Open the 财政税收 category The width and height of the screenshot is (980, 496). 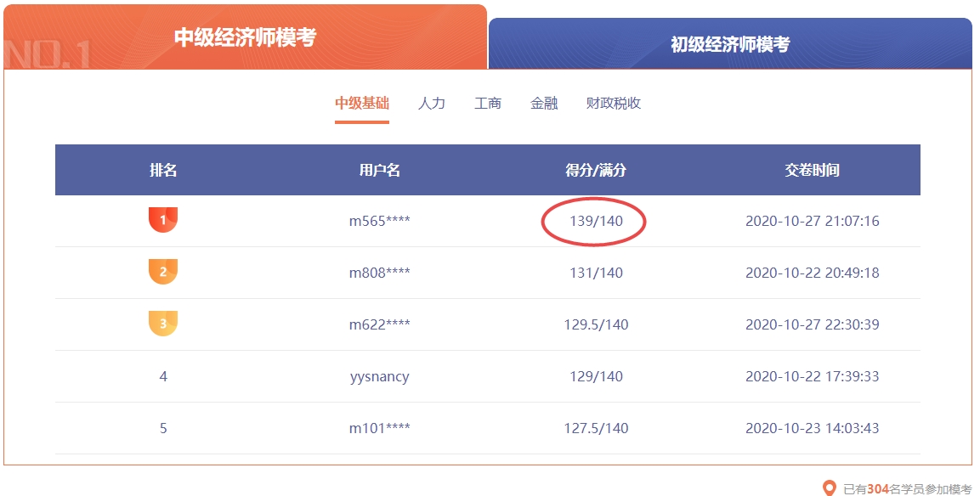click(614, 103)
